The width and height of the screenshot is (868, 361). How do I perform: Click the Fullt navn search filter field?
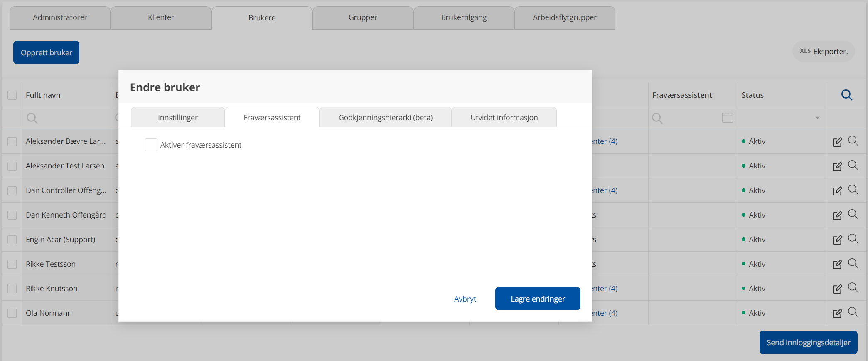(x=66, y=118)
